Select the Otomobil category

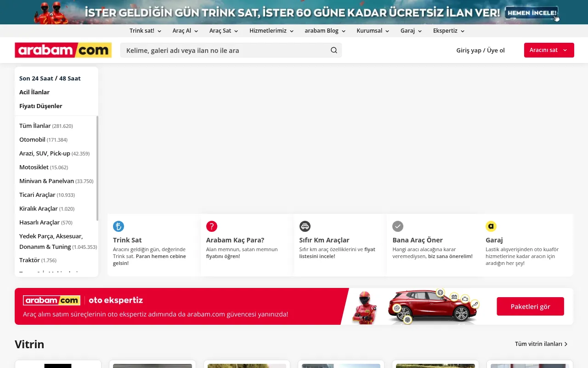tap(43, 139)
